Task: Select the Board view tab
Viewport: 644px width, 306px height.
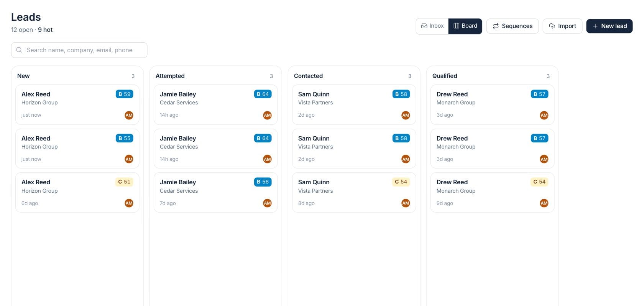Action: point(465,26)
